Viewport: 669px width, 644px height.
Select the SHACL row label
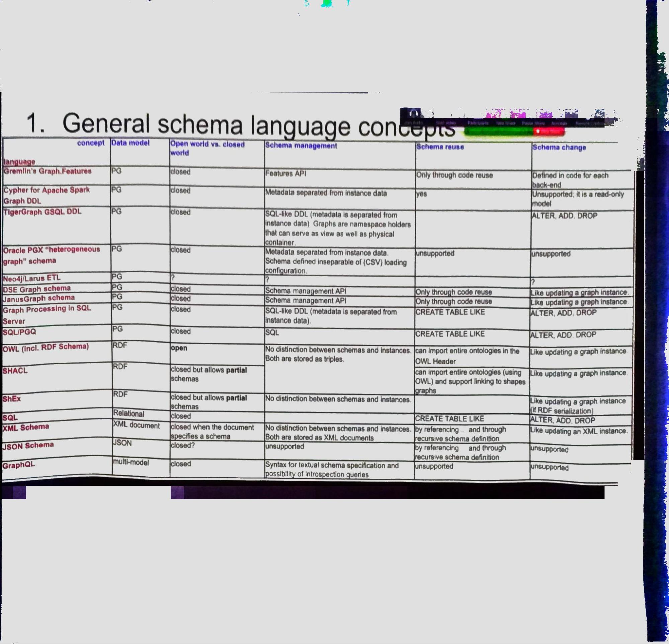point(15,371)
